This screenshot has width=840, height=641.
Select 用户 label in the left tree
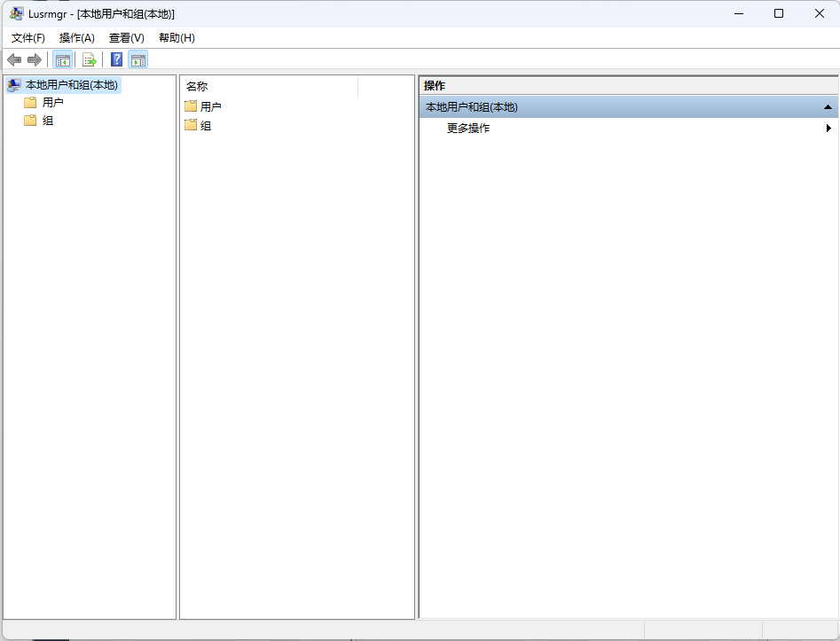point(52,102)
